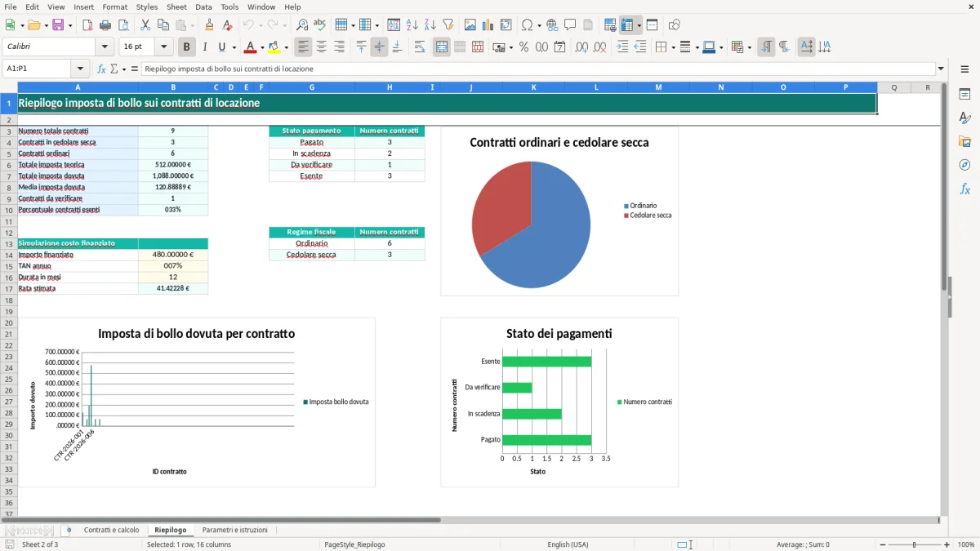The image size is (980, 551).
Task: Toggle Italic formatting
Action: tap(204, 47)
